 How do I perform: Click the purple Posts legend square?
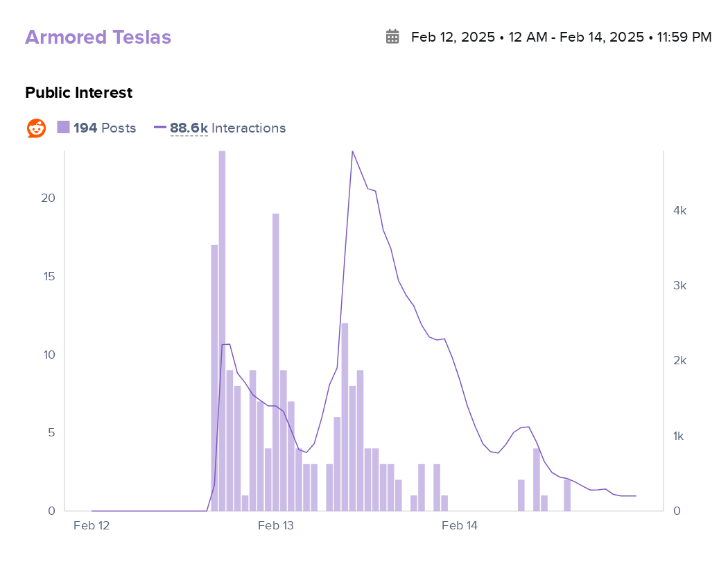click(63, 128)
